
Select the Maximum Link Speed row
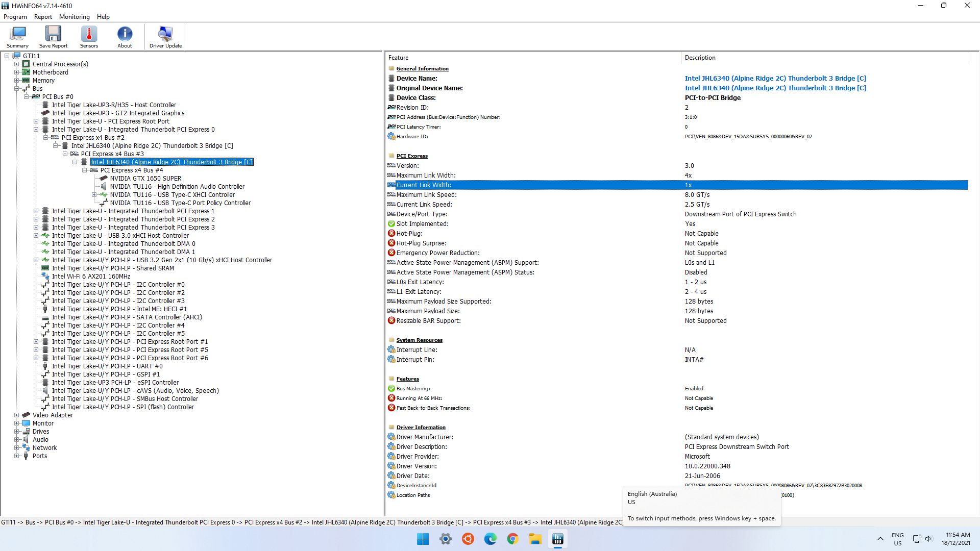point(677,195)
